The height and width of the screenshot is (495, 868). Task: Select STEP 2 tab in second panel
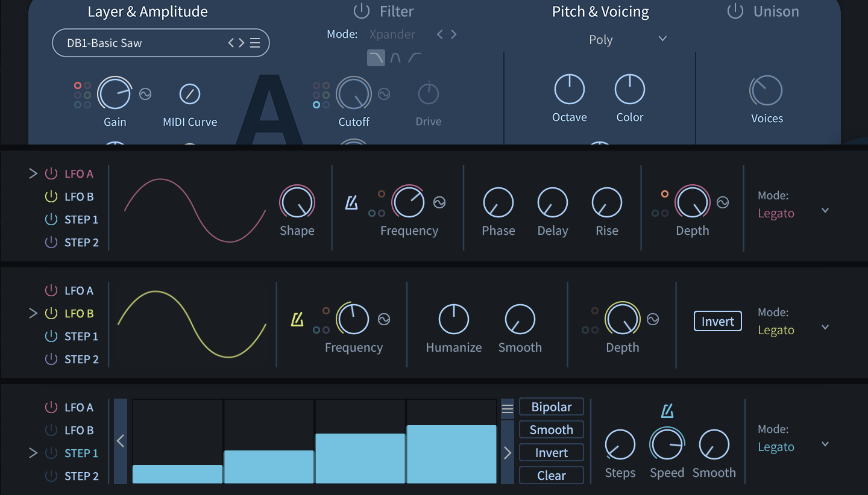[x=81, y=360]
